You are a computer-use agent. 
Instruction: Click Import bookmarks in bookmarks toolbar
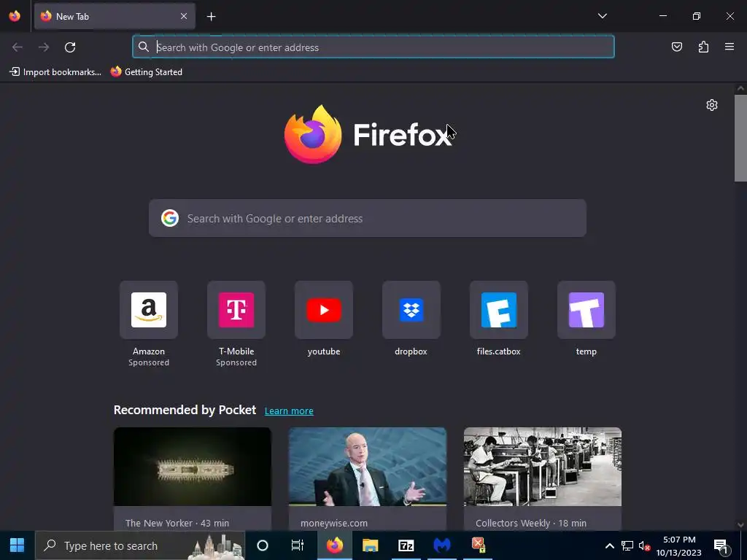[55, 72]
